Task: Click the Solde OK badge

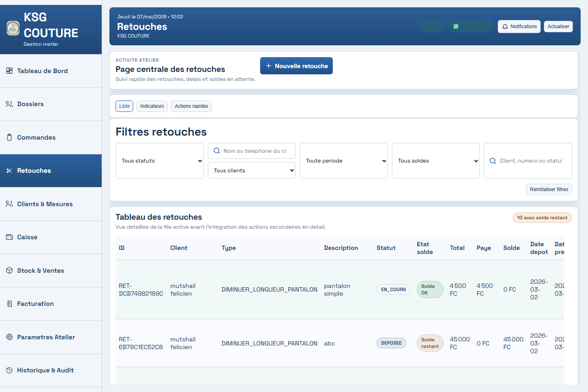Action: click(430, 290)
